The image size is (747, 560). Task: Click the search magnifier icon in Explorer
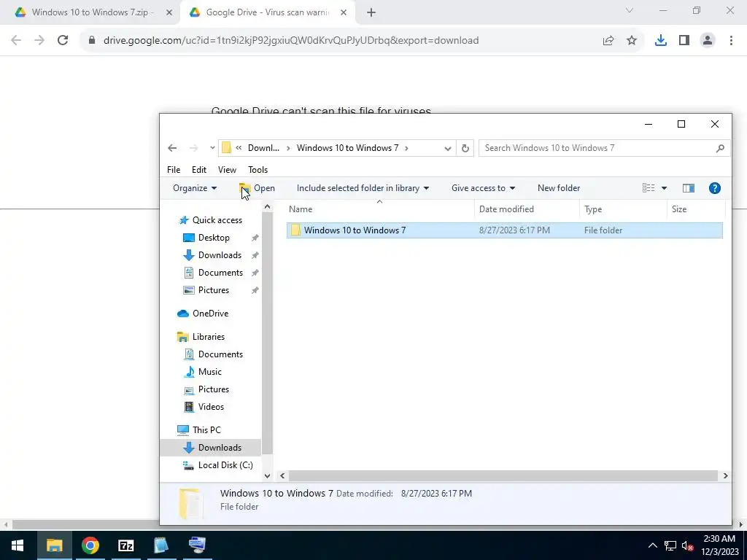tap(720, 148)
